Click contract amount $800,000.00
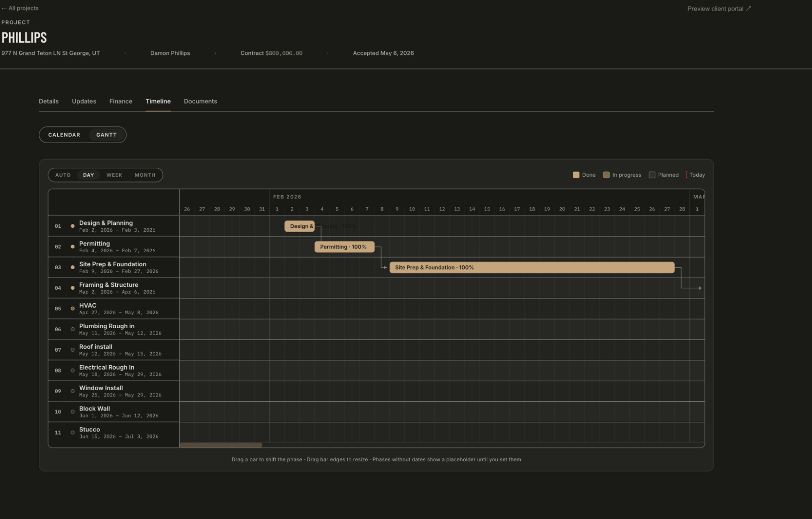Image resolution: width=812 pixels, height=519 pixels. (x=284, y=53)
